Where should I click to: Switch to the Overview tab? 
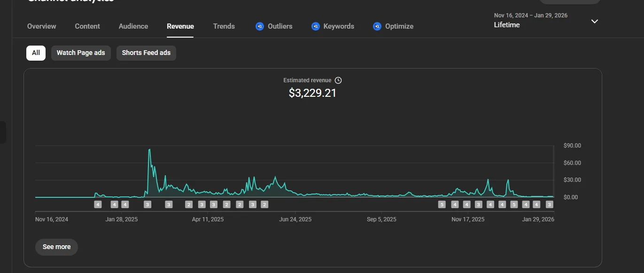(41, 26)
